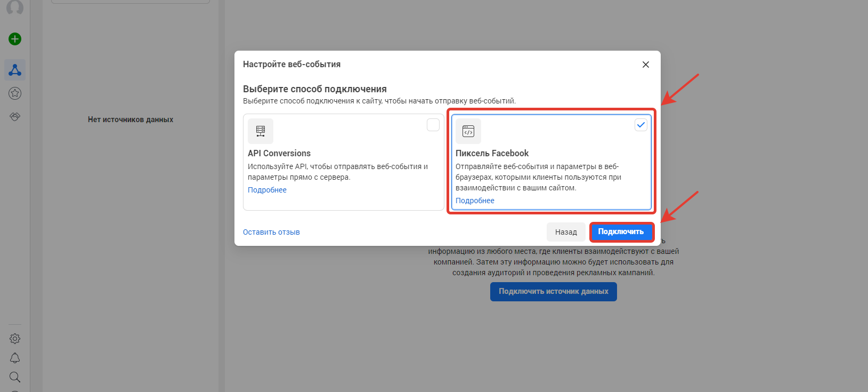The height and width of the screenshot is (392, 868).
Task: Click the API Conversions server icon
Action: click(261, 131)
